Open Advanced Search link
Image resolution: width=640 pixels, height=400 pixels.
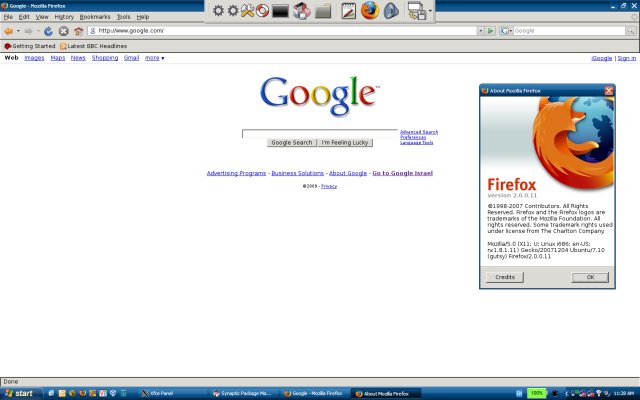pyautogui.click(x=419, y=132)
